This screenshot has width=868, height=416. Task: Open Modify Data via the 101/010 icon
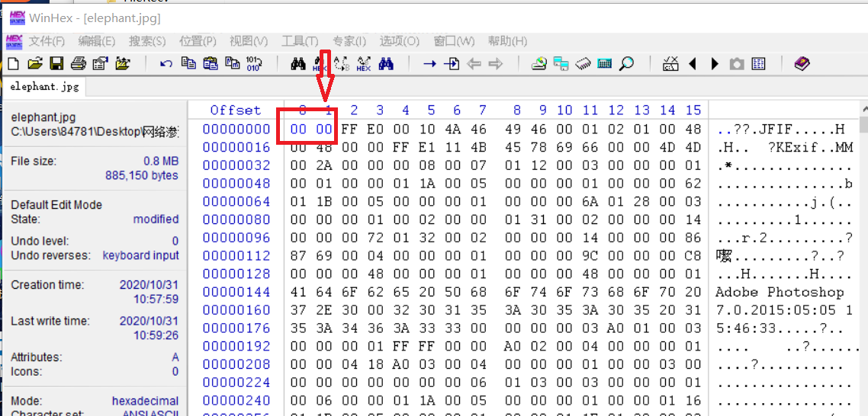[x=254, y=63]
